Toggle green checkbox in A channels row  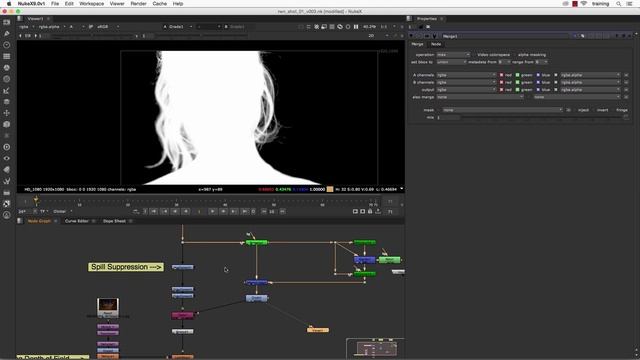coord(517,75)
